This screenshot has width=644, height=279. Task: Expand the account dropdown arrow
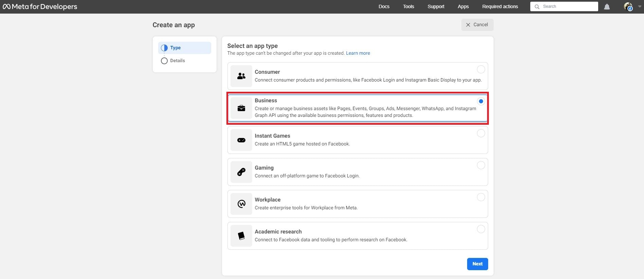tap(640, 6)
